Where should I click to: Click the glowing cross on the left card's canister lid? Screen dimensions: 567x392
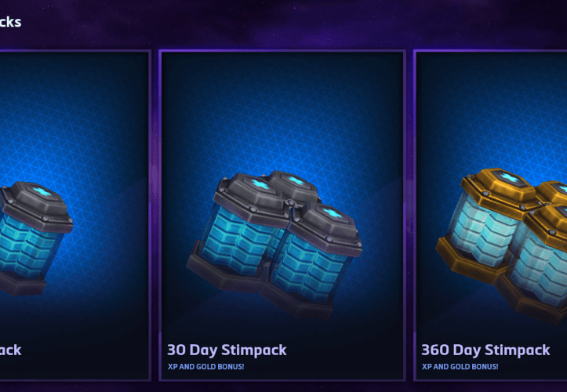[x=42, y=191]
